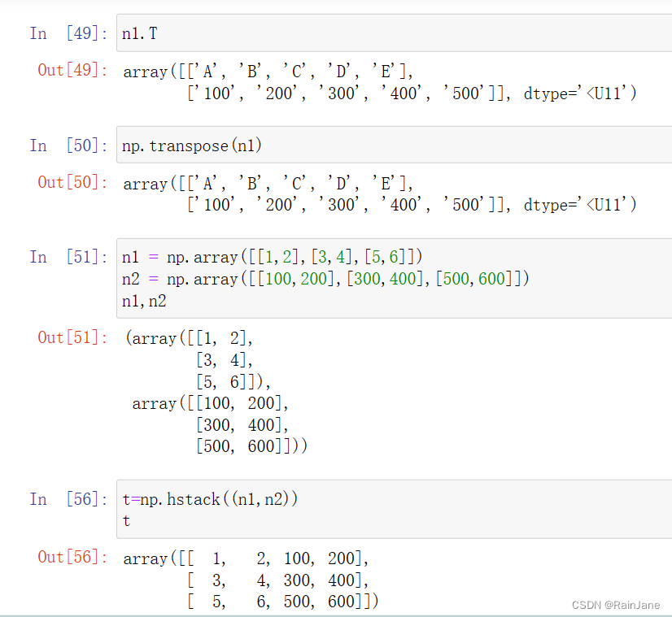This screenshot has width=672, height=617.
Task: Click the Out[49] prompt label
Action: 72,70
